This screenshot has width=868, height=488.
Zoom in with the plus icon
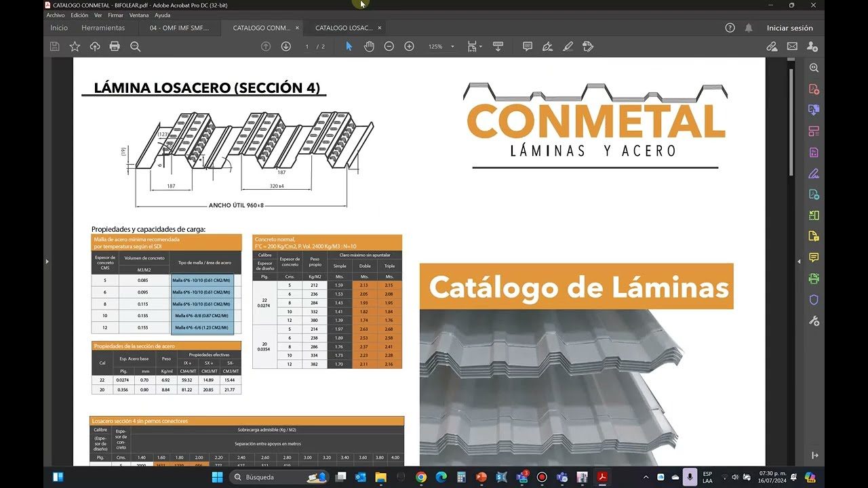(x=409, y=46)
